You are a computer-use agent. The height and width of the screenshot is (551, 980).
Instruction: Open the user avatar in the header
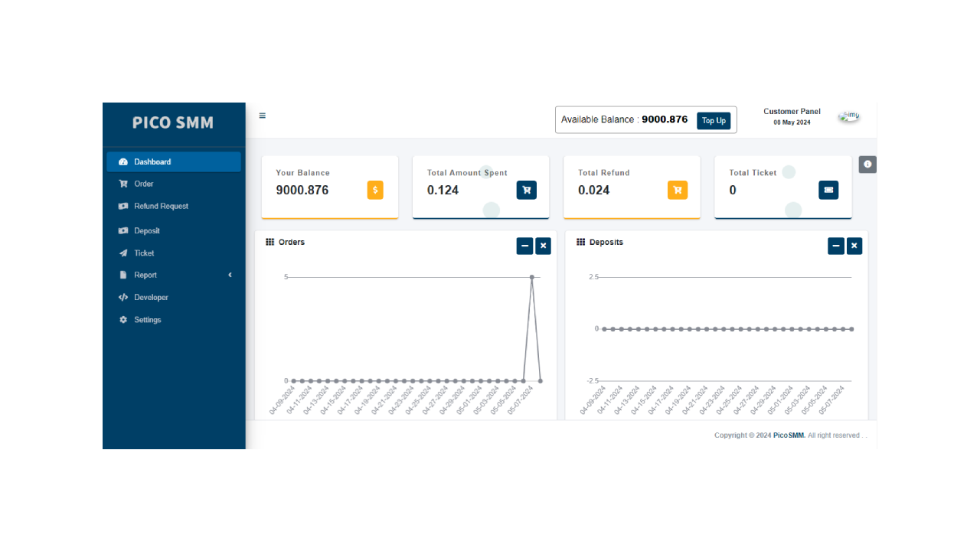(849, 116)
